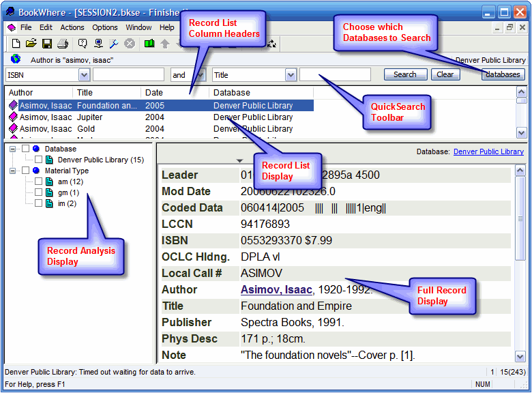The width and height of the screenshot is (532, 393).
Task: Click the book icon on the Foundation row
Action: (13, 105)
